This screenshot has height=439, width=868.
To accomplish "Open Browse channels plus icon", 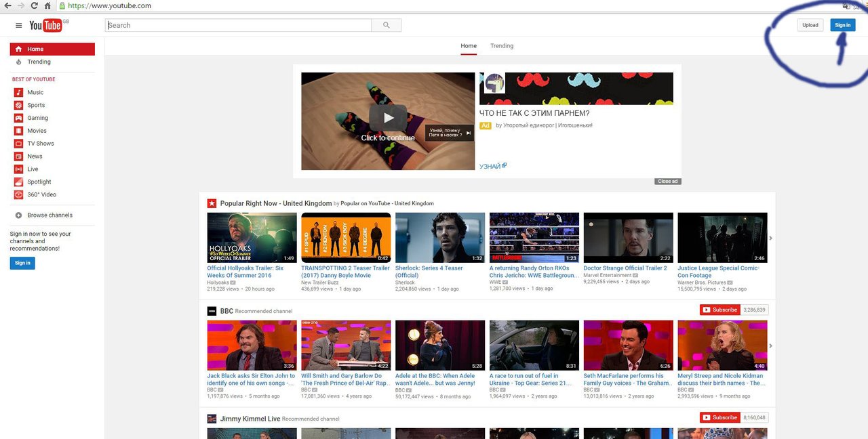I will [19, 215].
